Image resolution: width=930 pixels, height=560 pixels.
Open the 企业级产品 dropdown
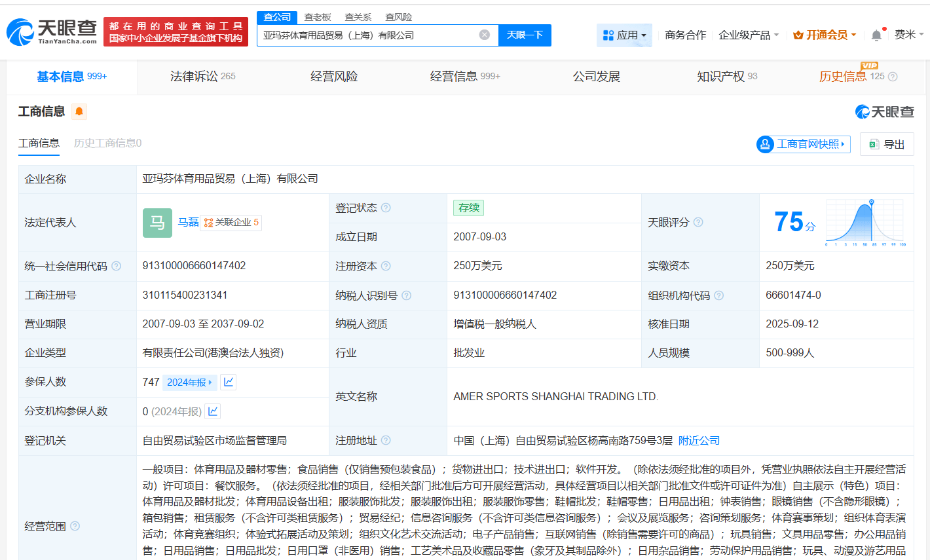pos(749,34)
